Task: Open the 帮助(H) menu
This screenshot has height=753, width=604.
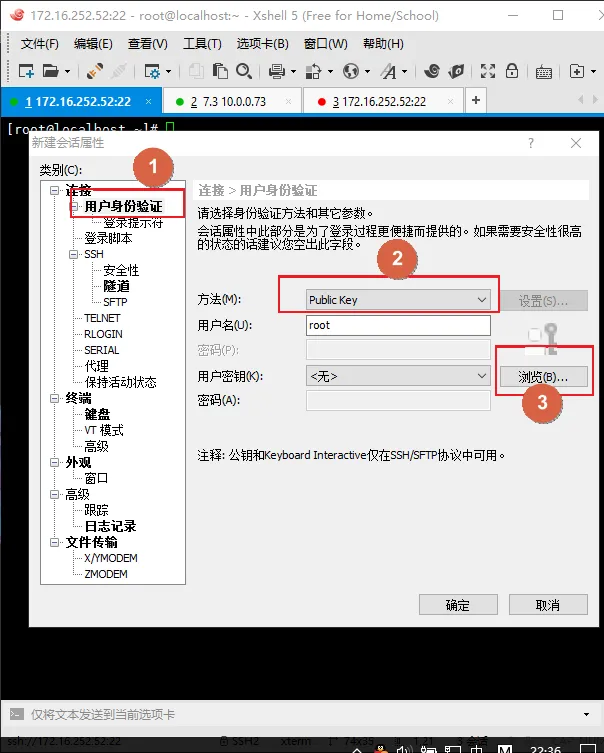Action: coord(383,44)
